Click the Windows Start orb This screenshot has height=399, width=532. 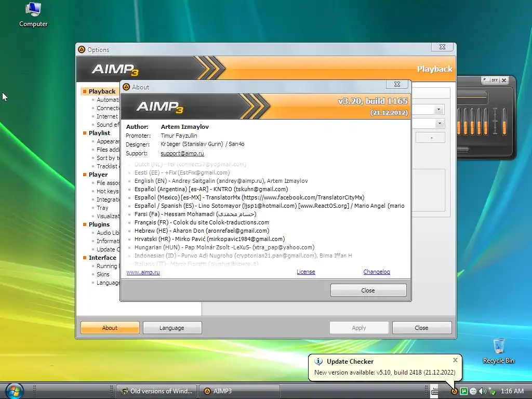[14, 391]
